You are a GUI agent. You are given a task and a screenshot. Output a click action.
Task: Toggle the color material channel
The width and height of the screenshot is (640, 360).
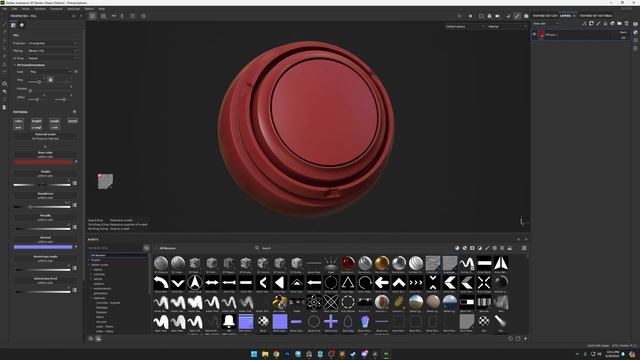18,121
